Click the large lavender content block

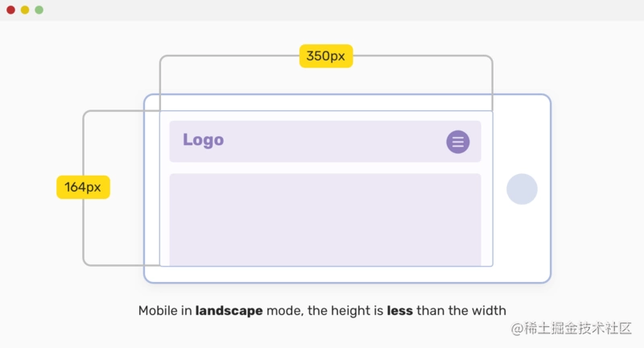pyautogui.click(x=325, y=219)
